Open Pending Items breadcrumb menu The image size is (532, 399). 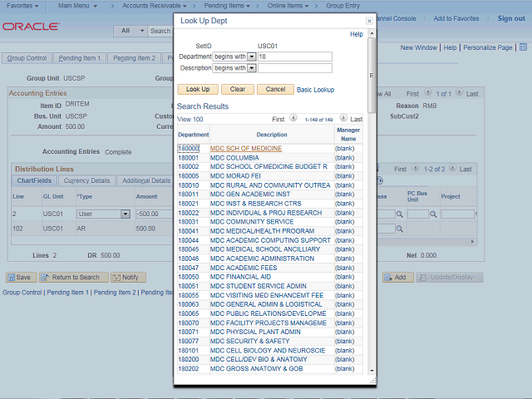tap(227, 6)
